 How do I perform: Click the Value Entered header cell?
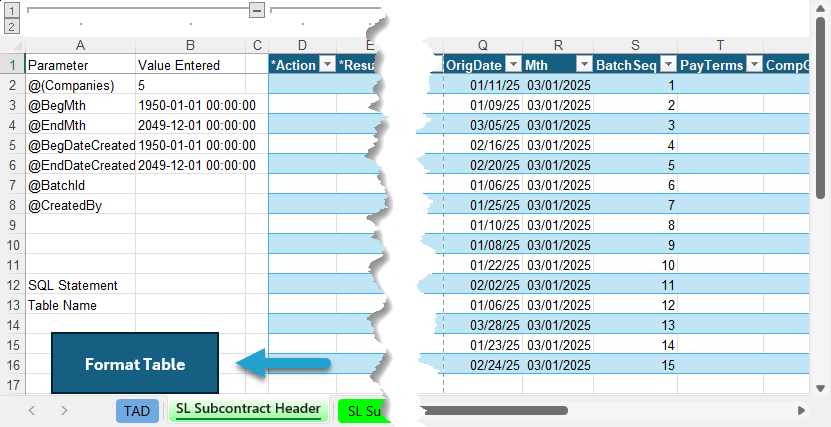[190, 65]
